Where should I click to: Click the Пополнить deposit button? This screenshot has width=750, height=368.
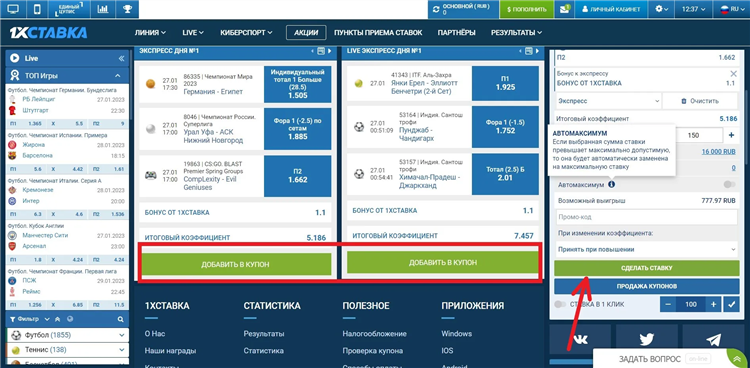point(527,9)
